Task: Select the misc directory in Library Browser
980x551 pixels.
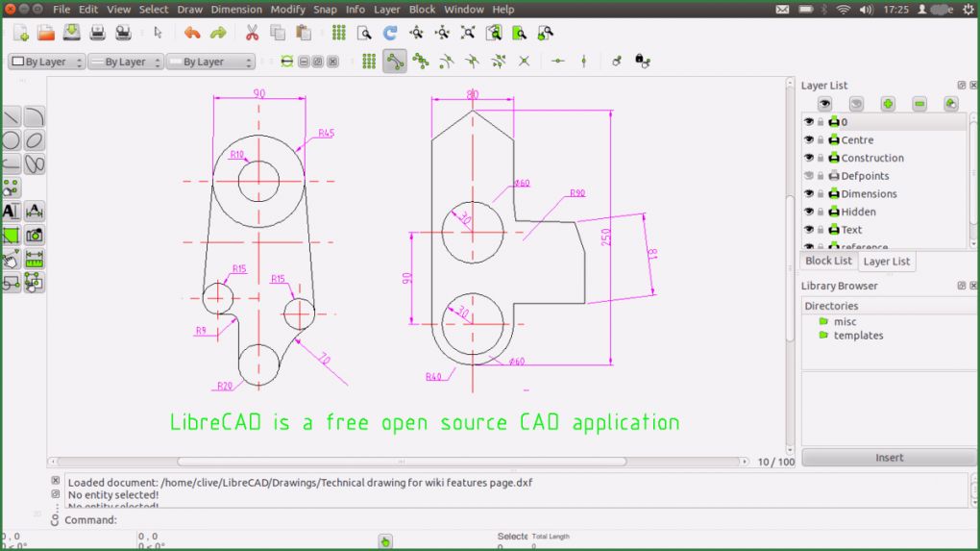Action: click(x=845, y=321)
